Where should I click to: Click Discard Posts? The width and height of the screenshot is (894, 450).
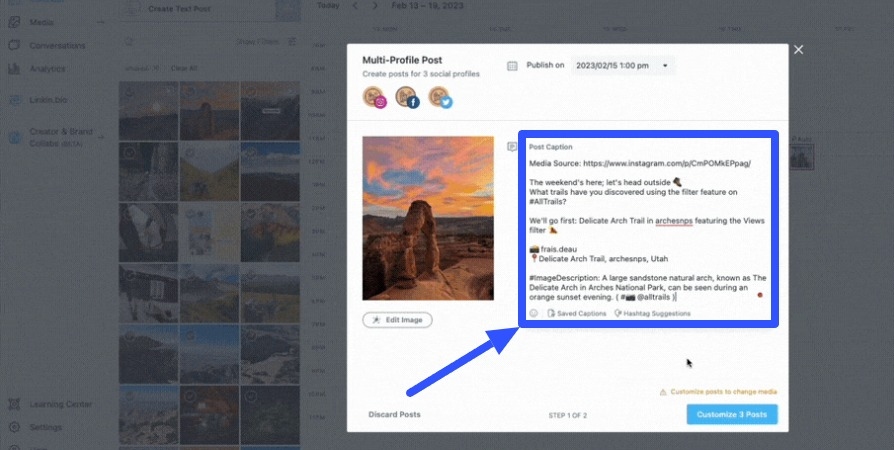pyautogui.click(x=394, y=414)
